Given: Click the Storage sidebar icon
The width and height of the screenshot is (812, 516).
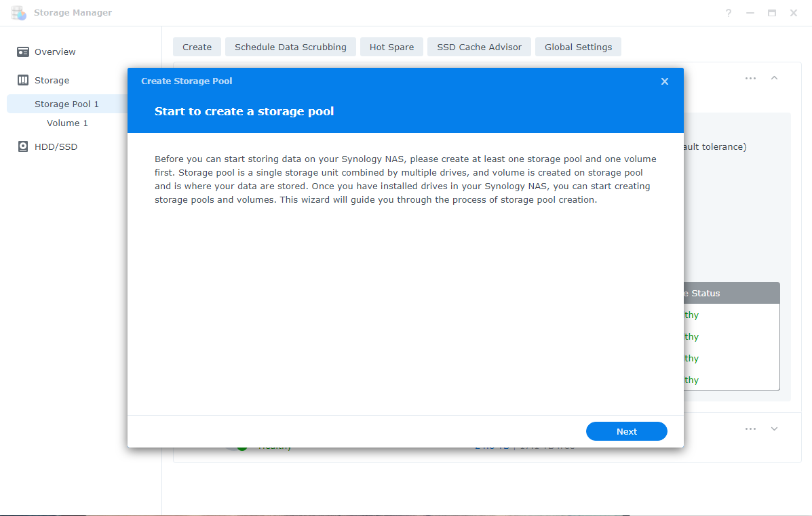Looking at the screenshot, I should [x=23, y=80].
